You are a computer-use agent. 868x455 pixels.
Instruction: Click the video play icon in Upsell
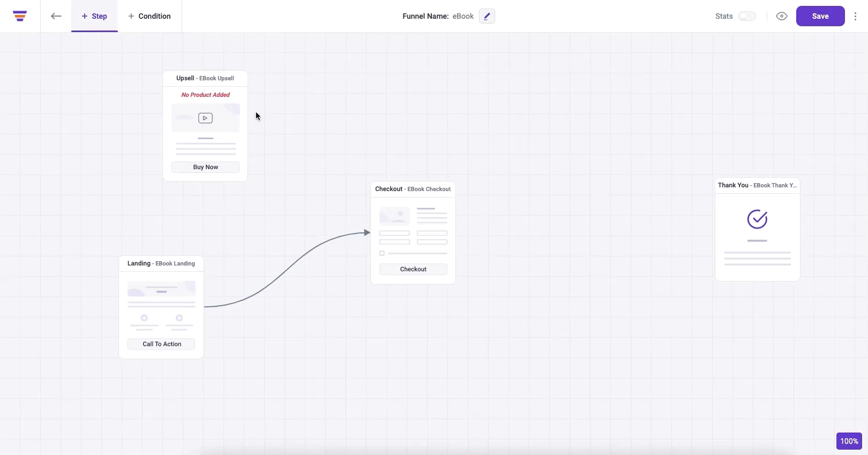coord(205,118)
